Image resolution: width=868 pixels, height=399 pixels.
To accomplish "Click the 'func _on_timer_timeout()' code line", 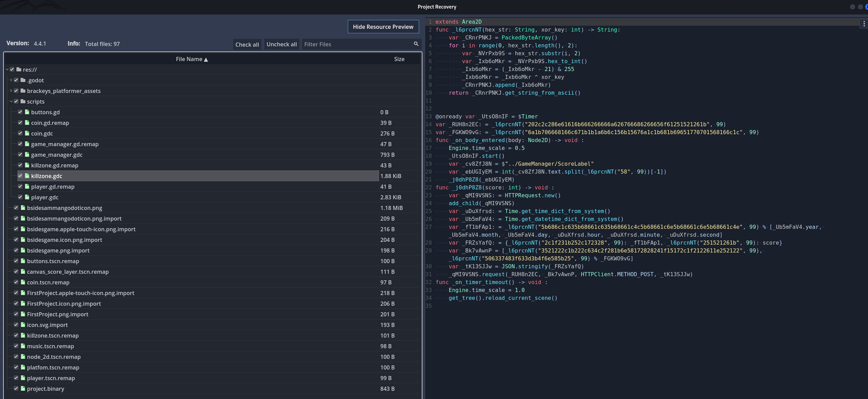I will 491,282.
